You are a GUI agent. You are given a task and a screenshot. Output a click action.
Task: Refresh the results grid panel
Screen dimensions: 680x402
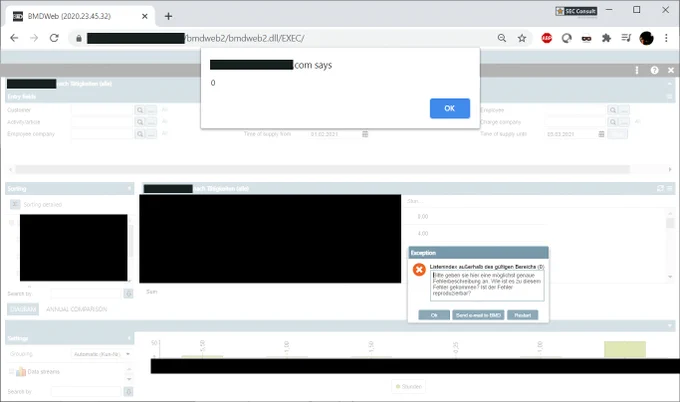coord(660,188)
